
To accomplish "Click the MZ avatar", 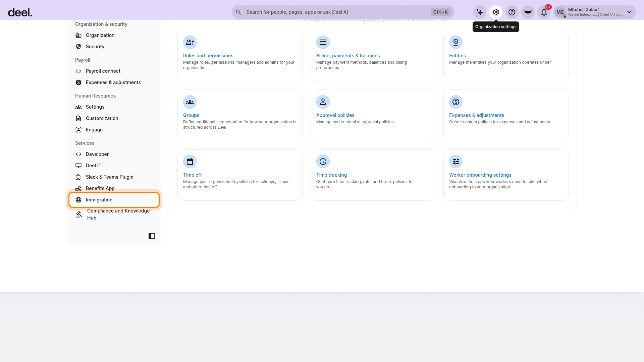I will click(x=560, y=12).
